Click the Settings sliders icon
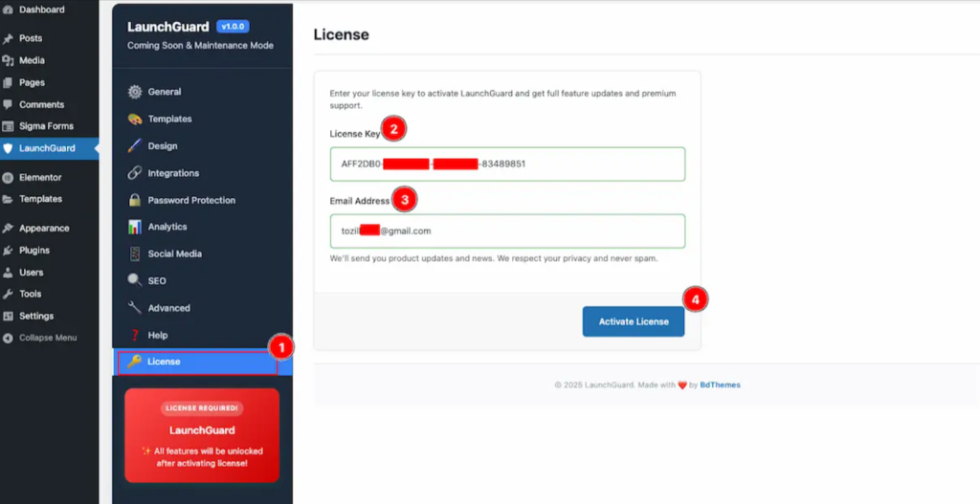The width and height of the screenshot is (980, 504). 8,316
